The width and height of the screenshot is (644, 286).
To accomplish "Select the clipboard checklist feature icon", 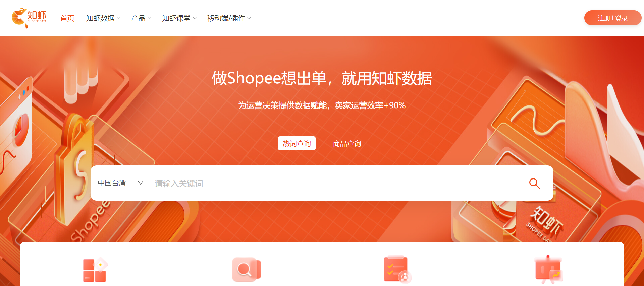I will (x=397, y=270).
